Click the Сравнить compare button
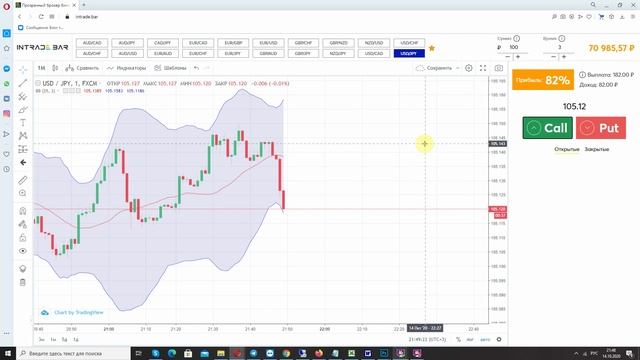Image resolution: width=640 pixels, height=360 pixels. [82, 68]
